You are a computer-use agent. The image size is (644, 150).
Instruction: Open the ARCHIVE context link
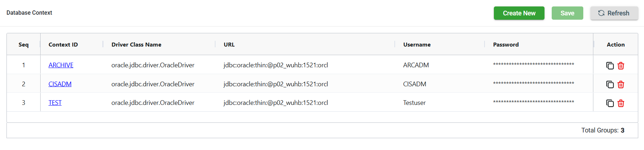pos(61,65)
